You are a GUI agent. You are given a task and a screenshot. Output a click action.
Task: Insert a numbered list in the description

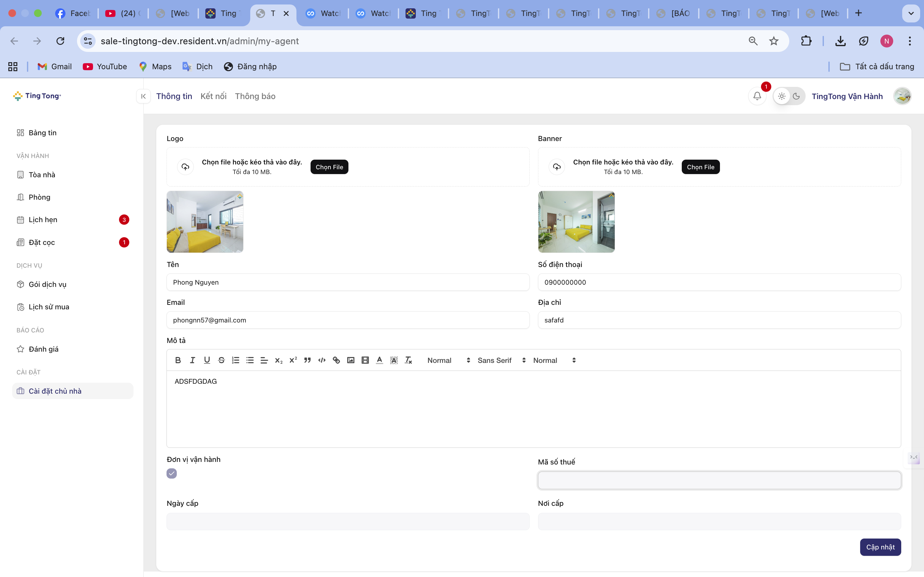(235, 360)
